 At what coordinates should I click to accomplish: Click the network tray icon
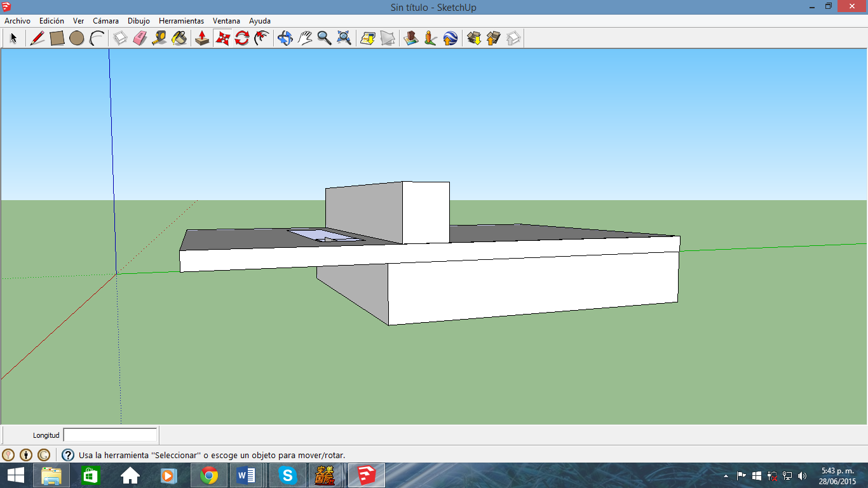click(787, 475)
